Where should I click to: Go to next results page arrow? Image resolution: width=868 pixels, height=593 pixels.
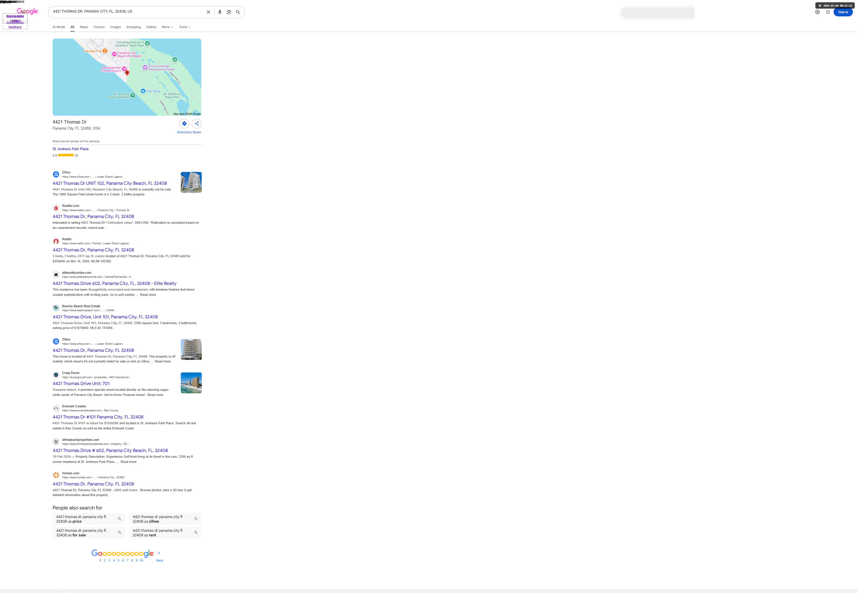159,553
